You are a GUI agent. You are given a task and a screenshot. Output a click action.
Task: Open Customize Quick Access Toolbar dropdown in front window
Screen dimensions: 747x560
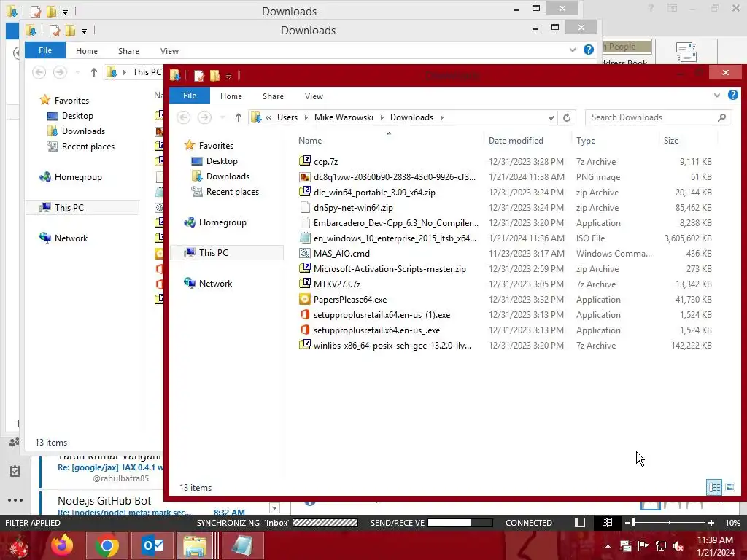click(228, 76)
